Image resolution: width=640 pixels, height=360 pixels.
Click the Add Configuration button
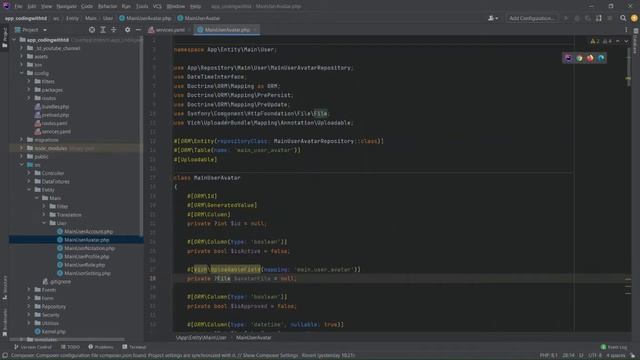[x=531, y=18]
